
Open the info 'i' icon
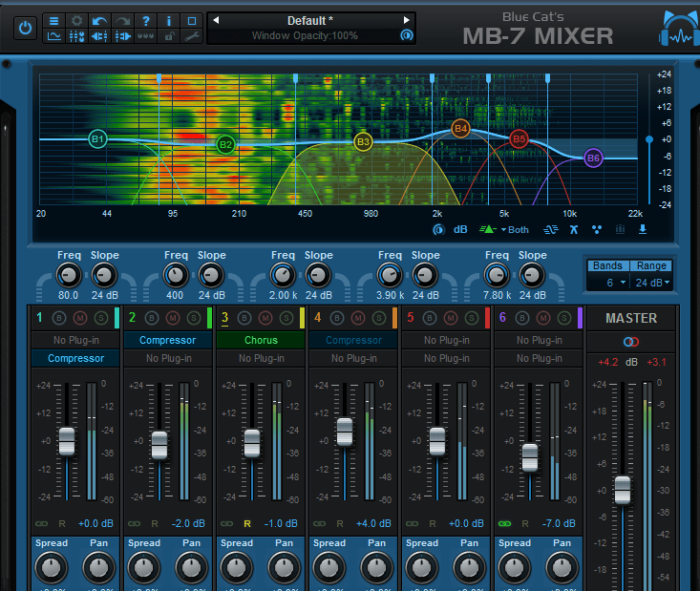[x=169, y=21]
